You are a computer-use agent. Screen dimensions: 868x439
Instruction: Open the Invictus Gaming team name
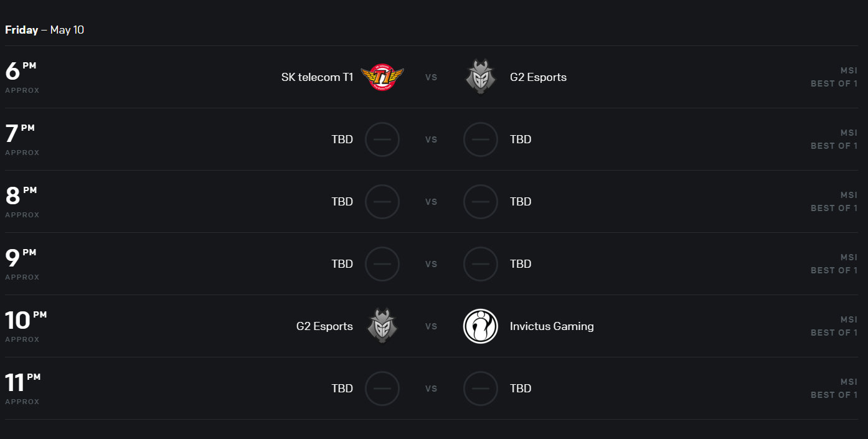pyautogui.click(x=552, y=326)
